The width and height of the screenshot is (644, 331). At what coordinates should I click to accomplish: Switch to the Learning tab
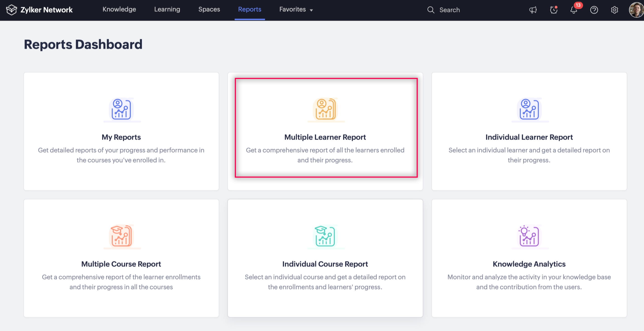pyautogui.click(x=167, y=10)
